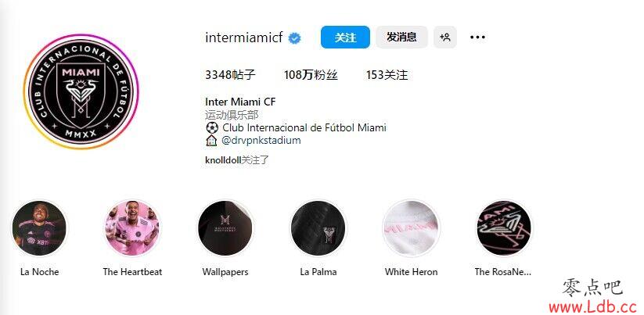The width and height of the screenshot is (644, 315).
Task: Click the White Heron highlight label
Action: (x=411, y=272)
